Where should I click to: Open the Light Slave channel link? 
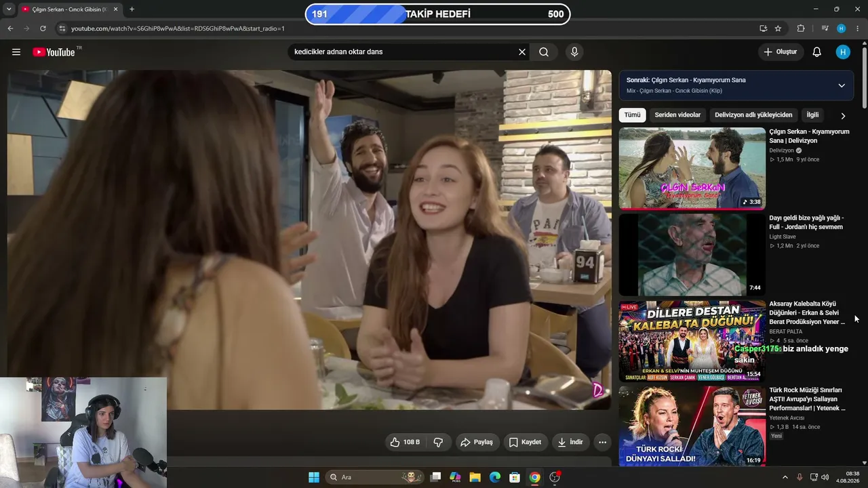pos(783,237)
